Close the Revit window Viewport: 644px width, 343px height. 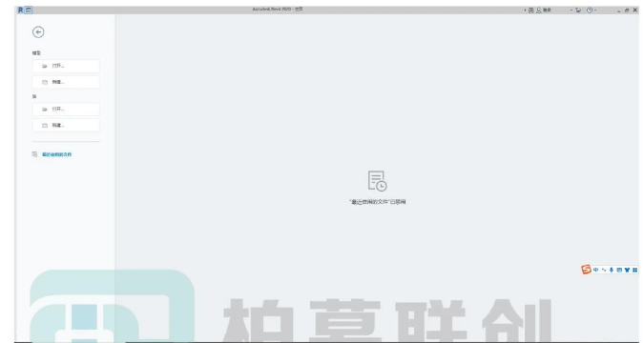[x=635, y=10]
